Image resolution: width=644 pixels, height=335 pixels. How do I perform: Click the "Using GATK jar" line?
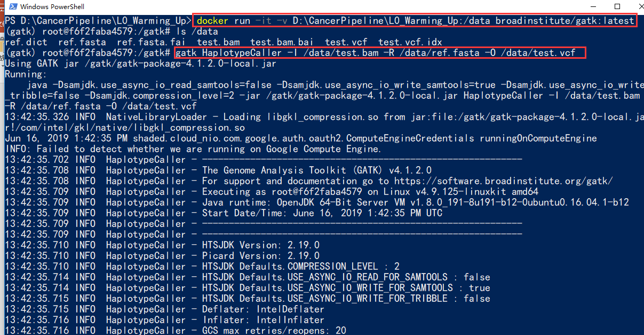[140, 64]
